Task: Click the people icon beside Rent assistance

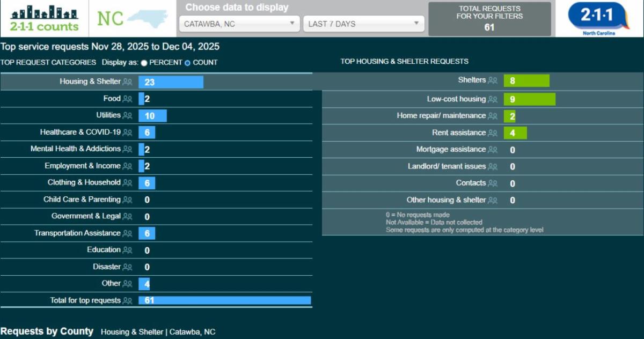Action: click(x=492, y=133)
